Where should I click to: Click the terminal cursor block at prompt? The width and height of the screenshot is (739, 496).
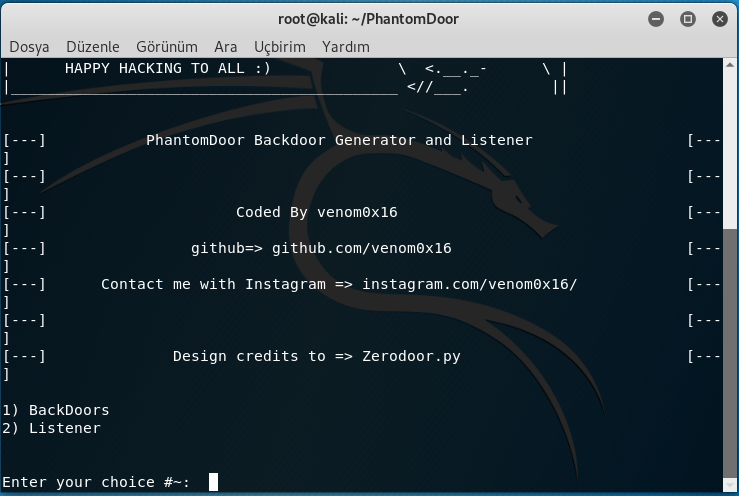coord(213,482)
